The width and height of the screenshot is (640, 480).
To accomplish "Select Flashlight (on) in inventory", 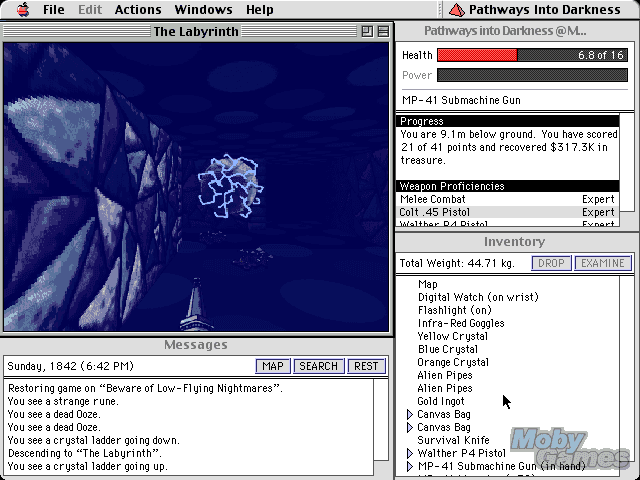I will click(x=454, y=310).
